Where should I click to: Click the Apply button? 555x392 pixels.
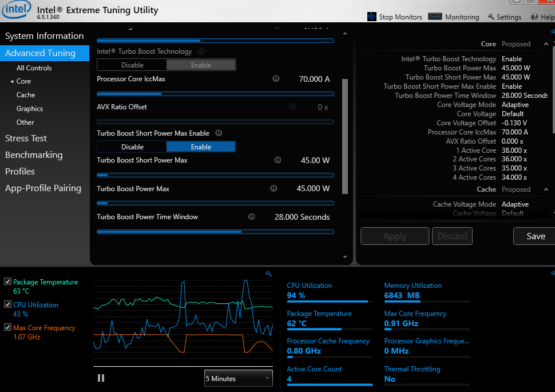click(x=395, y=236)
